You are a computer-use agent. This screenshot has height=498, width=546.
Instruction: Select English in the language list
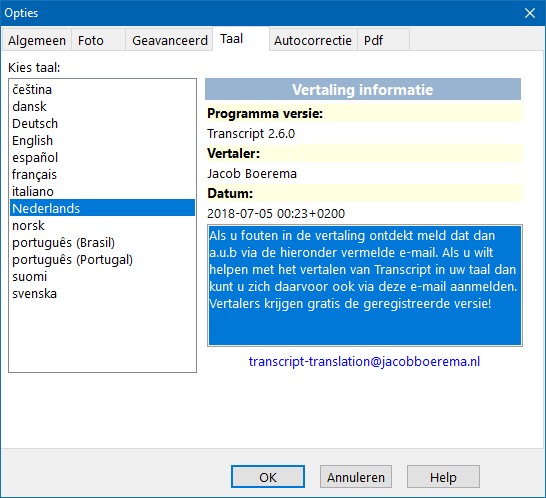(x=102, y=141)
